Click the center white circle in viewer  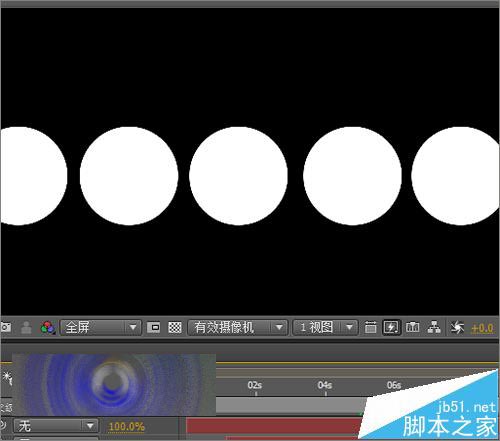click(x=238, y=176)
